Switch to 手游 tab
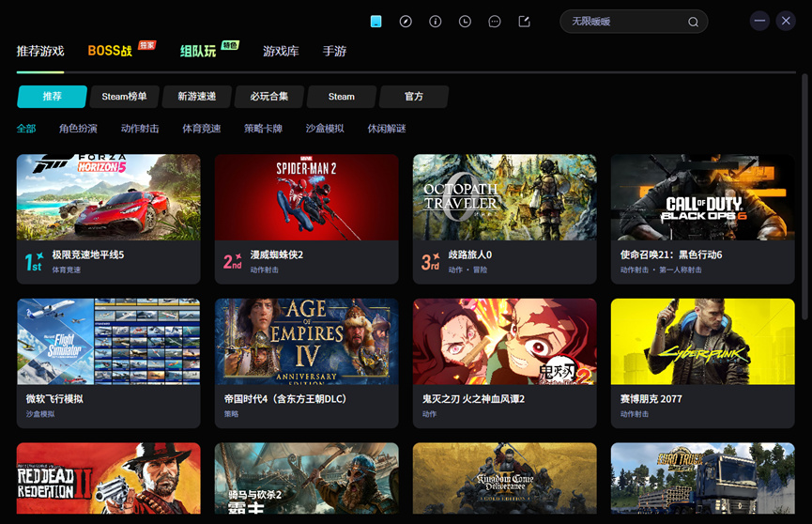812x524 pixels. pos(334,51)
